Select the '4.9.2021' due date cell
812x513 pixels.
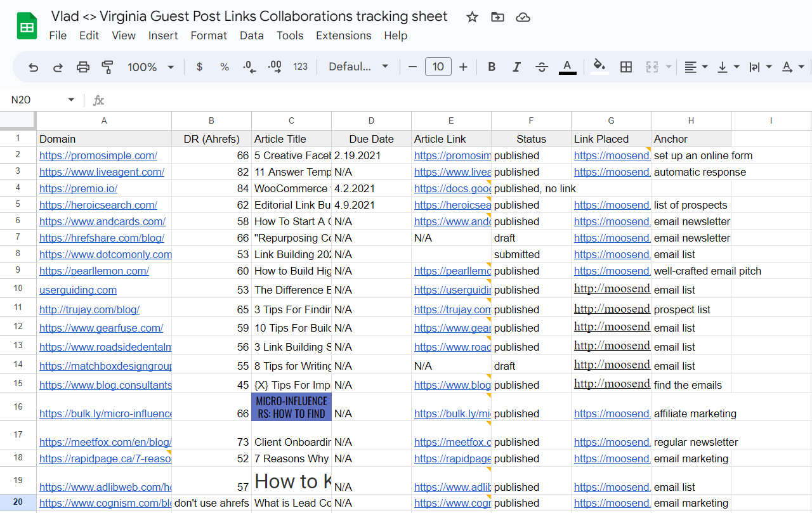coord(371,205)
